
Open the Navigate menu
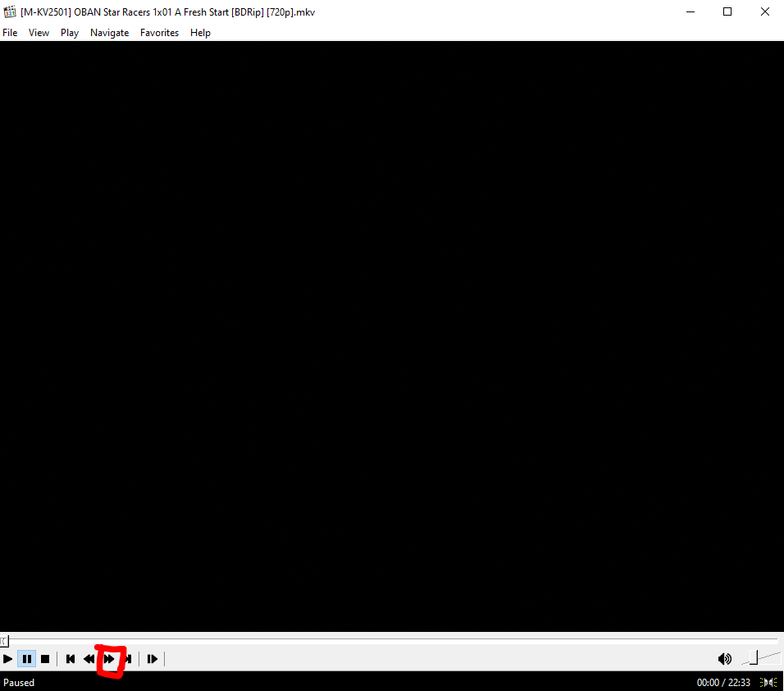(110, 33)
